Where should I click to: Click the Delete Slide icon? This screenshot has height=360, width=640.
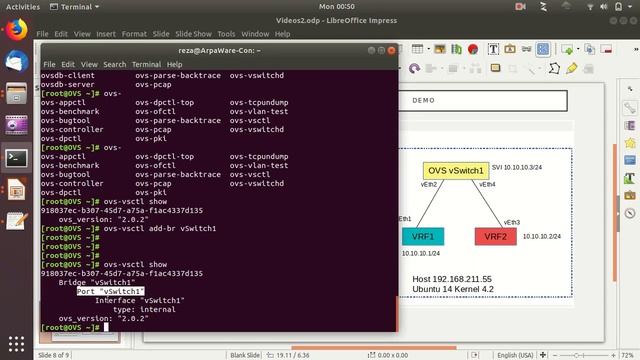[x=606, y=49]
